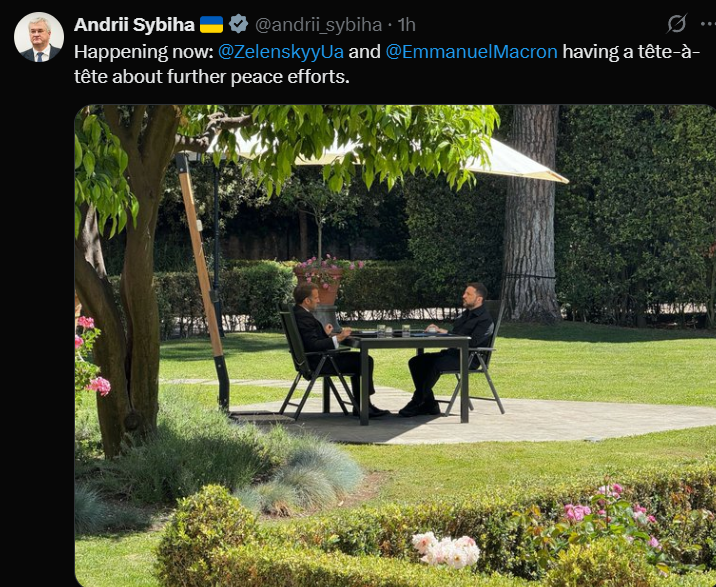Open the 1h timestamp permalink

tap(406, 25)
